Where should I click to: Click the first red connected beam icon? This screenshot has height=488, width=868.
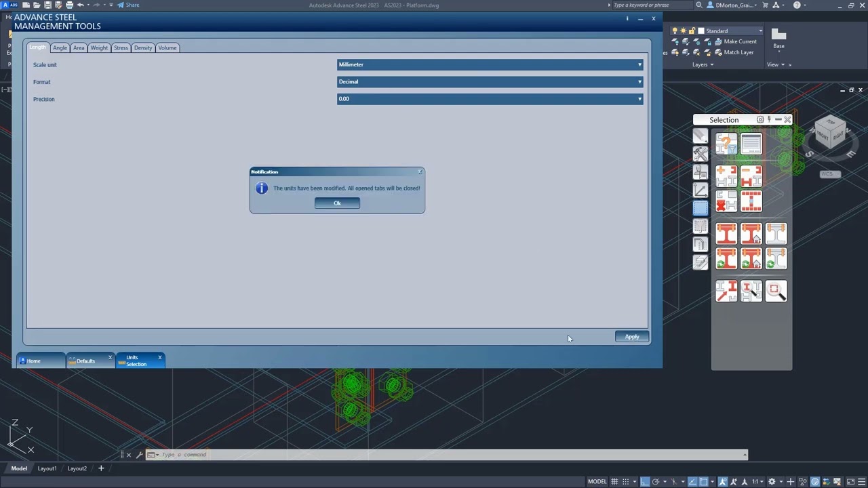coord(726,234)
